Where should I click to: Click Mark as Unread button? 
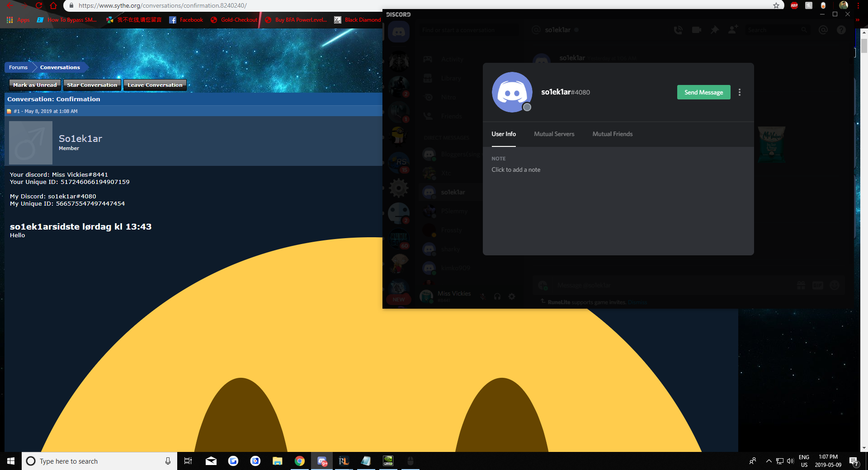(35, 85)
